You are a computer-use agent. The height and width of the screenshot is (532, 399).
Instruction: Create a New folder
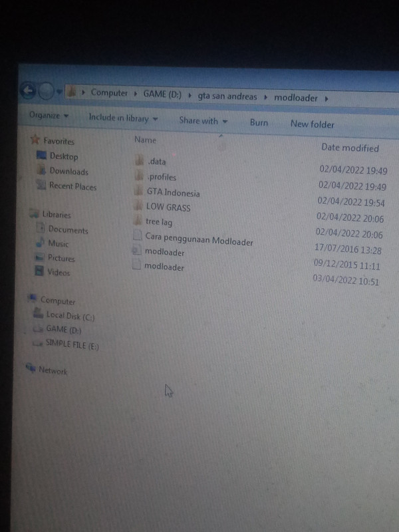[312, 124]
